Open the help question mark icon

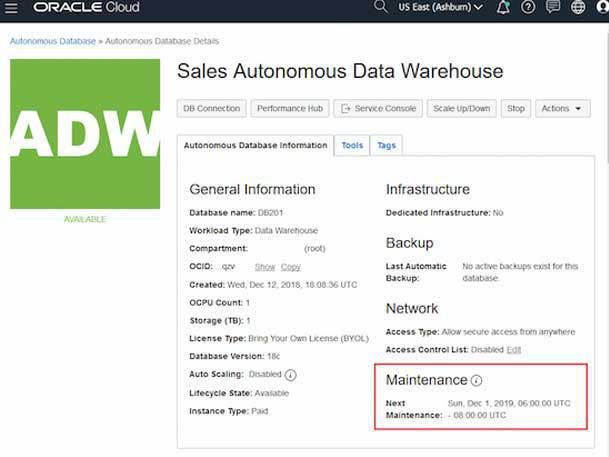click(528, 8)
